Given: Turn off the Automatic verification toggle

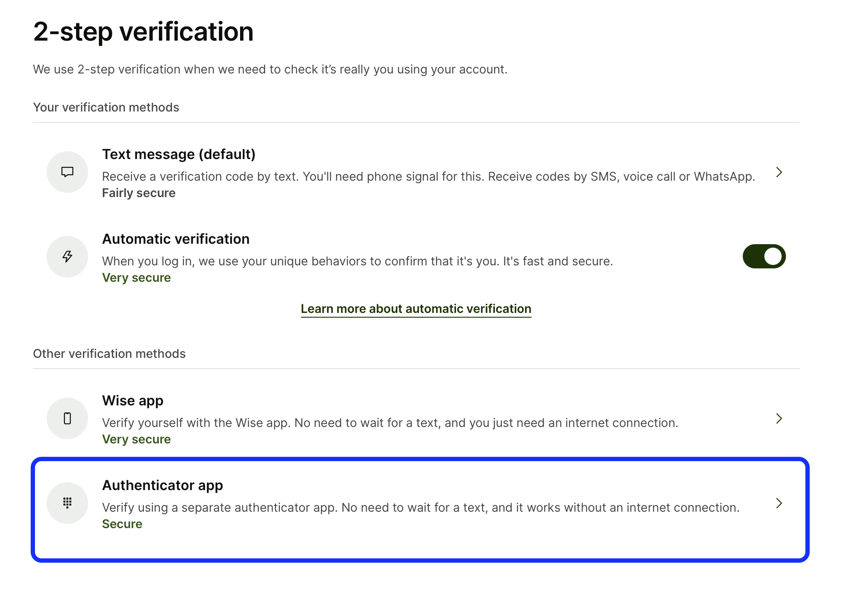Looking at the screenshot, I should (x=764, y=256).
